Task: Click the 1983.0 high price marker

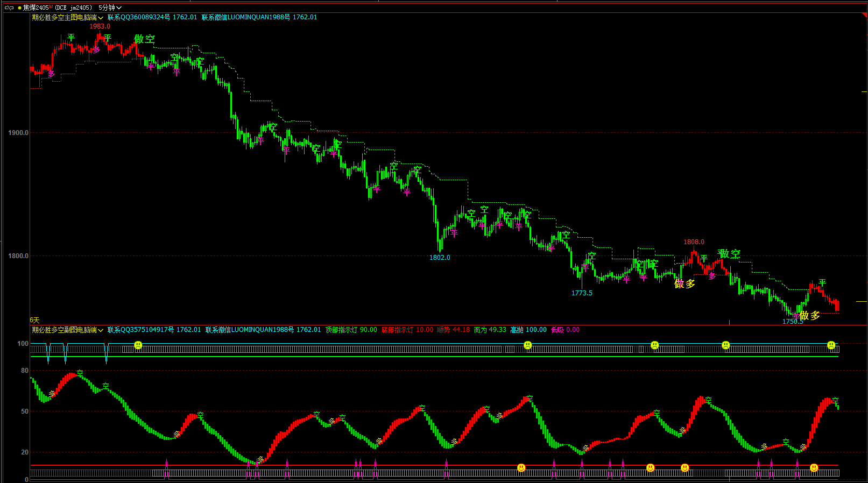Action: click(x=100, y=26)
